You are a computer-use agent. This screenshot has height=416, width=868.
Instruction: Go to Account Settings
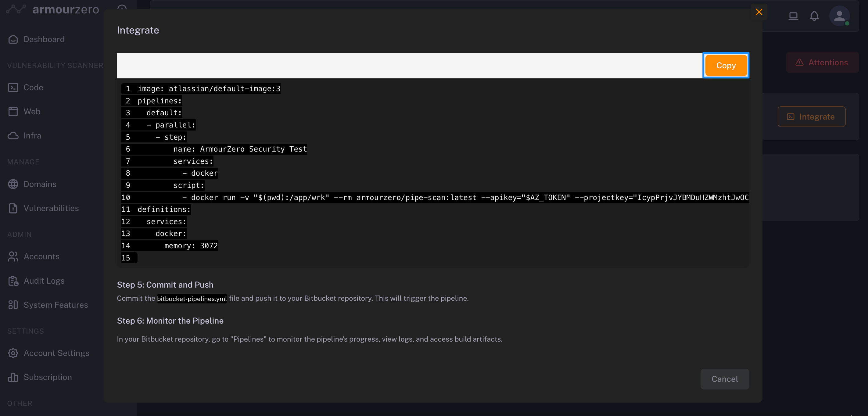(56, 353)
